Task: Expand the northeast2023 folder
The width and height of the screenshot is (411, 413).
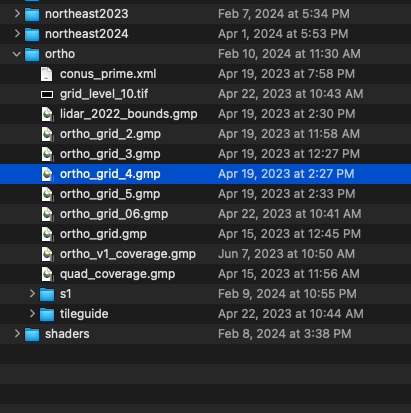Action: pyautogui.click(x=17, y=14)
